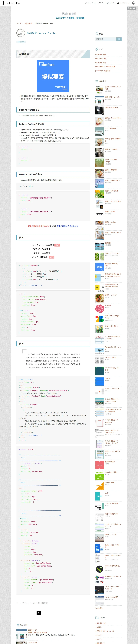This screenshot has height=644, width=138.
Task: Open 課題 2 - ポートフォリオ entry
Action: (113, 232)
